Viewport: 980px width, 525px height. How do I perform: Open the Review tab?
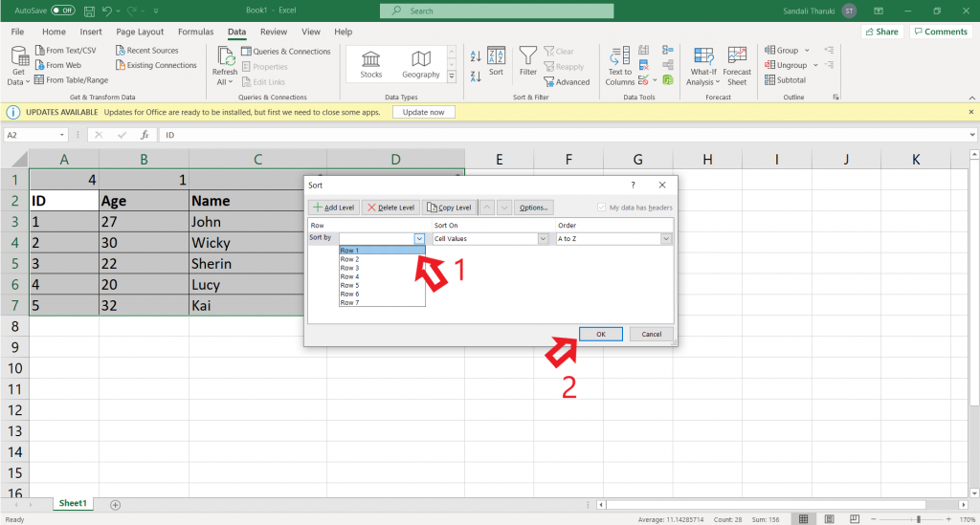pyautogui.click(x=274, y=32)
